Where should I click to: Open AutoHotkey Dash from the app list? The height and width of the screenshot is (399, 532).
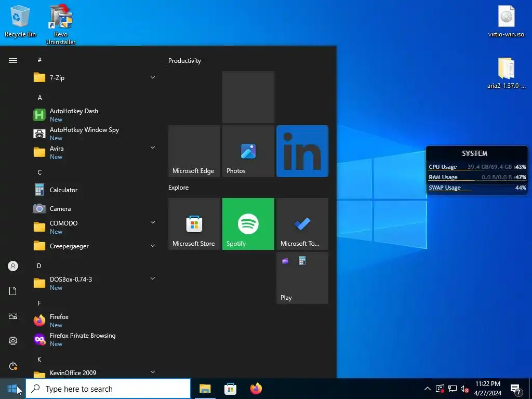(94, 115)
